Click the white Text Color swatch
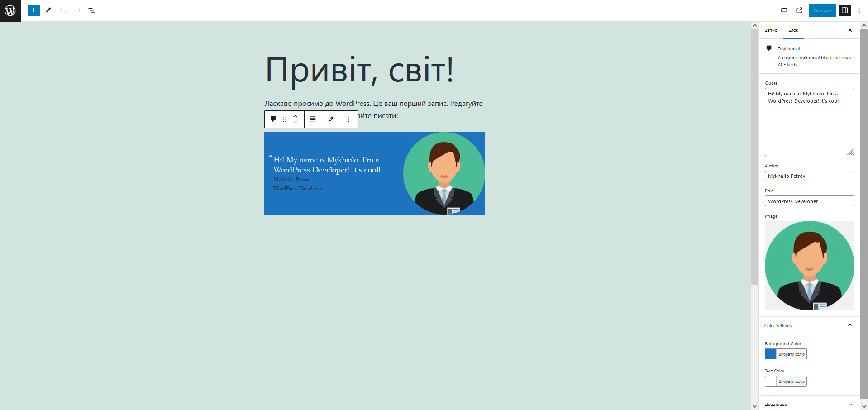This screenshot has height=410, width=868. [x=771, y=381]
